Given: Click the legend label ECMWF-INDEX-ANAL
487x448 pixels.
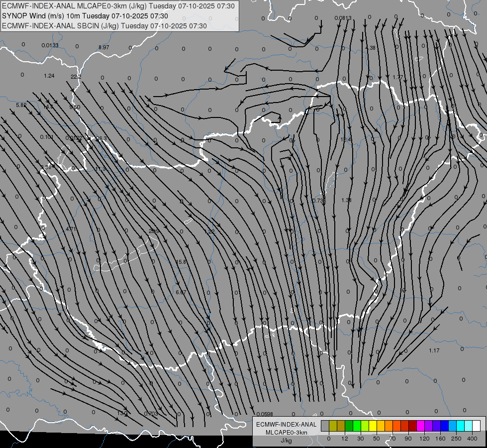Looking at the screenshot, I should (286, 425).
